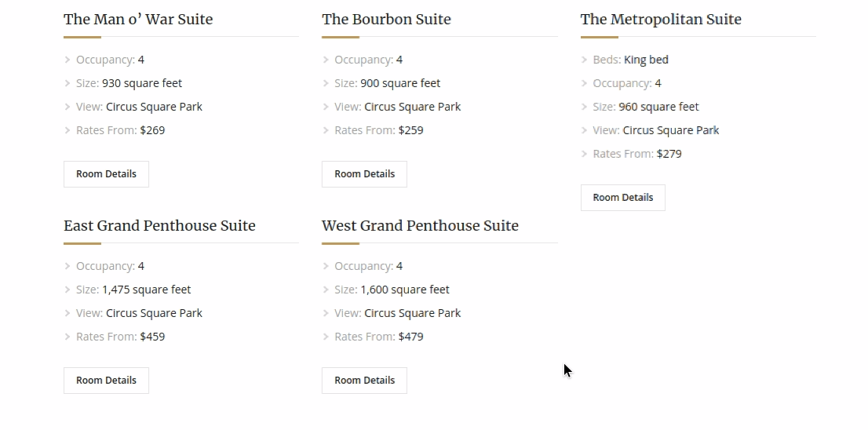View Room Details for West Grand Penthouse
Screen dimensions: 868x430
364,381
